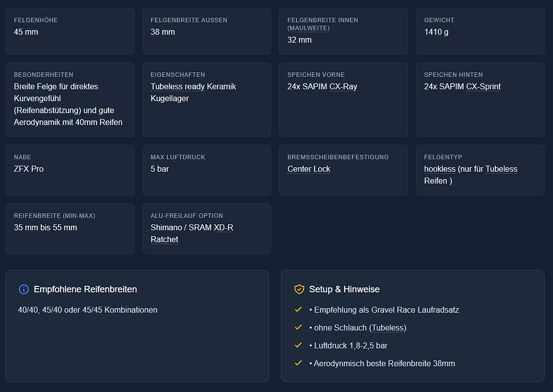Click the Tubeless term in ohne Schlauch line
The height and width of the screenshot is (392, 553).
pyautogui.click(x=387, y=328)
